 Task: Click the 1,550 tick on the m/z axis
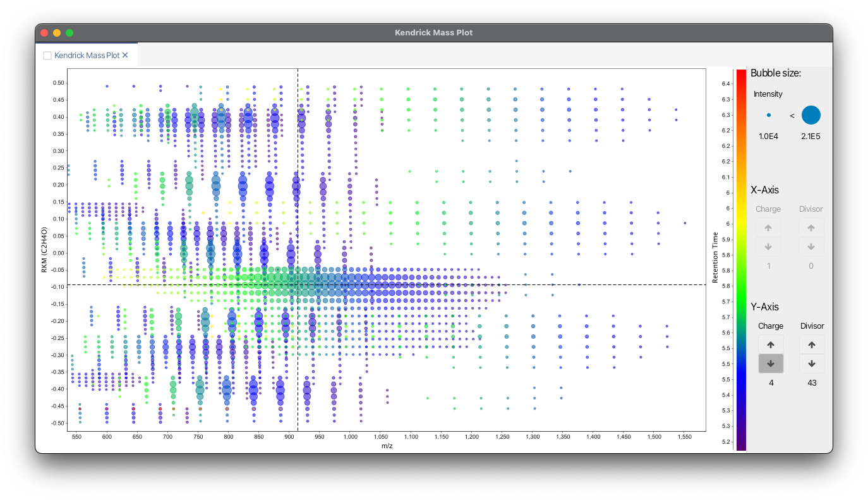(684, 437)
